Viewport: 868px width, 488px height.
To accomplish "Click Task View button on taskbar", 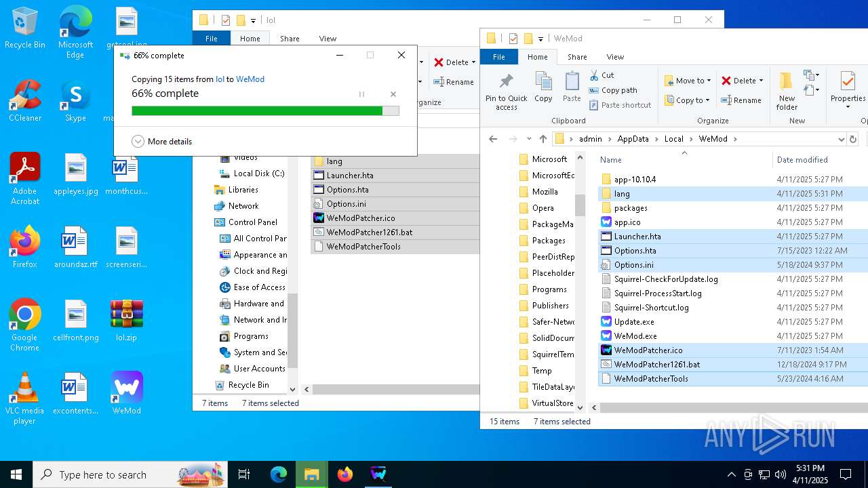I will (244, 474).
